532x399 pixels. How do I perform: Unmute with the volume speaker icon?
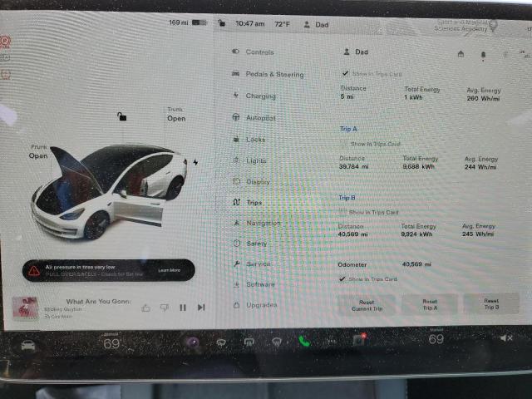click(506, 337)
